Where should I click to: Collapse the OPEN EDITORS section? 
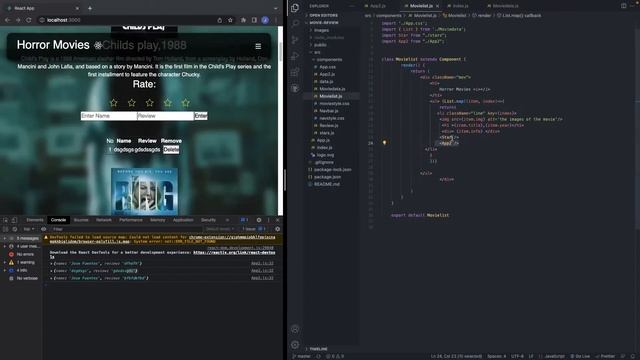point(322,15)
